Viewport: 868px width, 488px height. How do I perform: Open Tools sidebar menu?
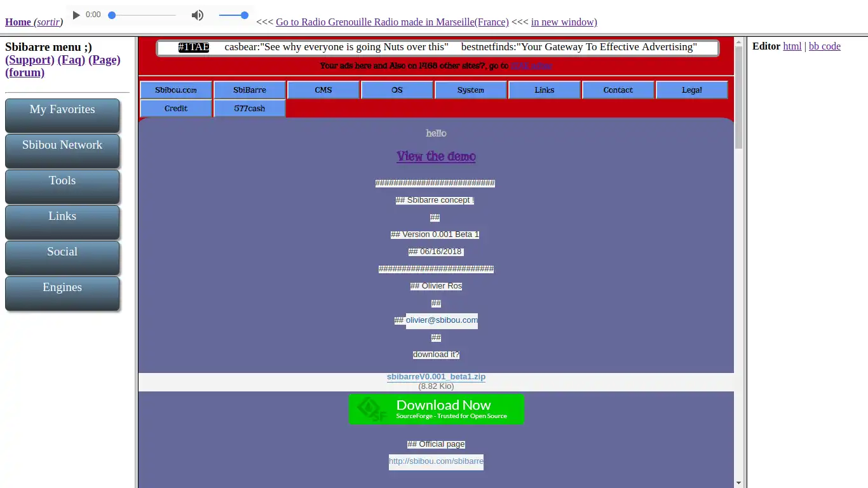pyautogui.click(x=62, y=187)
